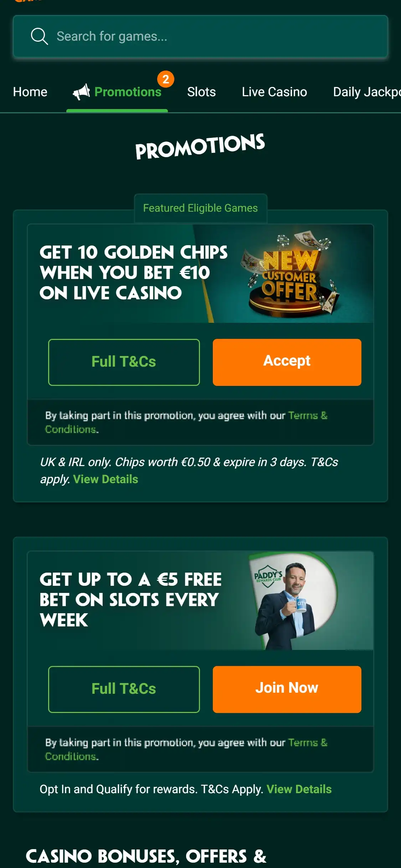The height and width of the screenshot is (868, 401).
Task: Select the Promotions tab
Action: [x=117, y=92]
